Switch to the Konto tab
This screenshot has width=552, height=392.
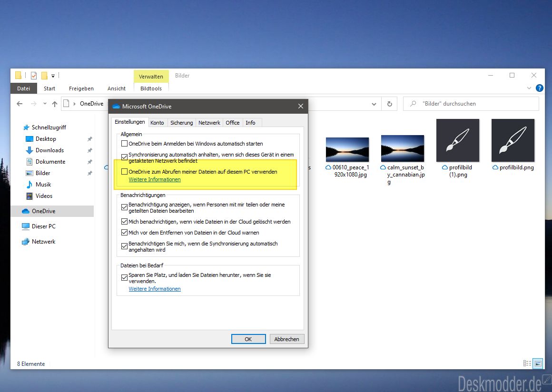click(x=157, y=122)
